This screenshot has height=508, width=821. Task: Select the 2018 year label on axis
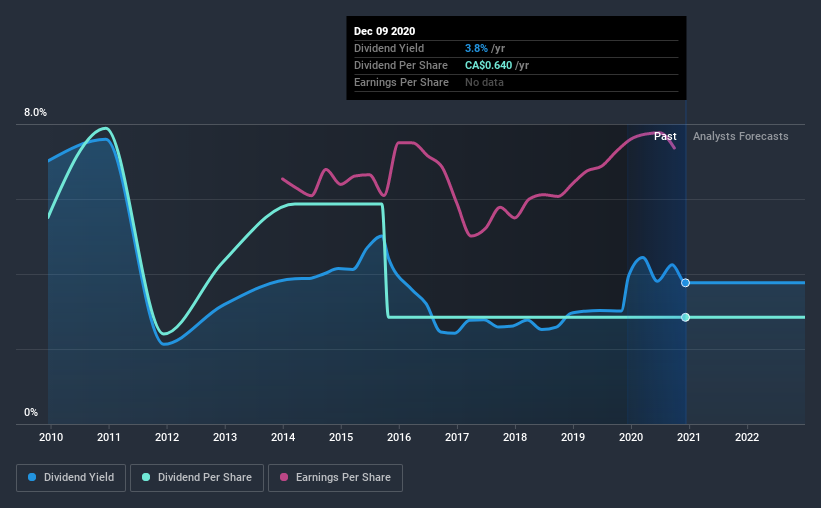pyautogui.click(x=515, y=437)
